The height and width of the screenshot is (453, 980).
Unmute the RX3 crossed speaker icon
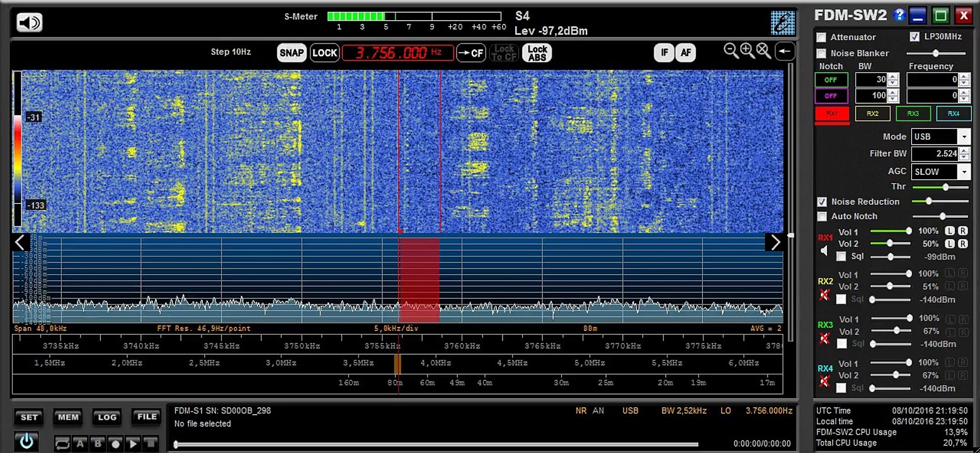point(824,338)
